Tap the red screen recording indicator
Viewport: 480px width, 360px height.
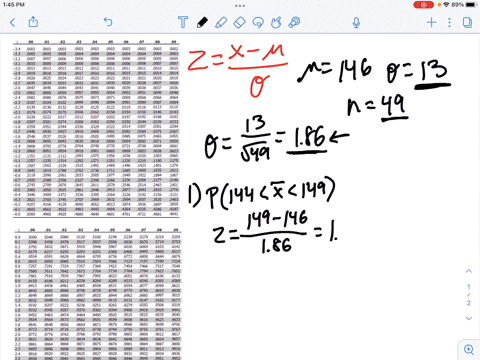tap(423, 5)
